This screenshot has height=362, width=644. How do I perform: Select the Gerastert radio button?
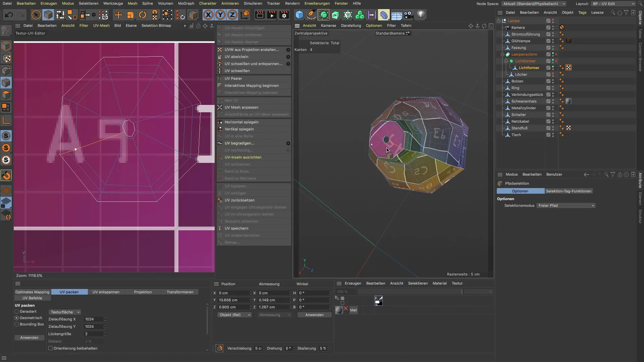coord(16,312)
